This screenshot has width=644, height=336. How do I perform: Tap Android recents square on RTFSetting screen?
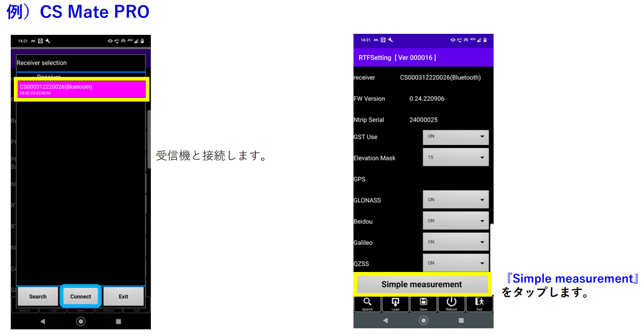pyautogui.click(x=461, y=320)
